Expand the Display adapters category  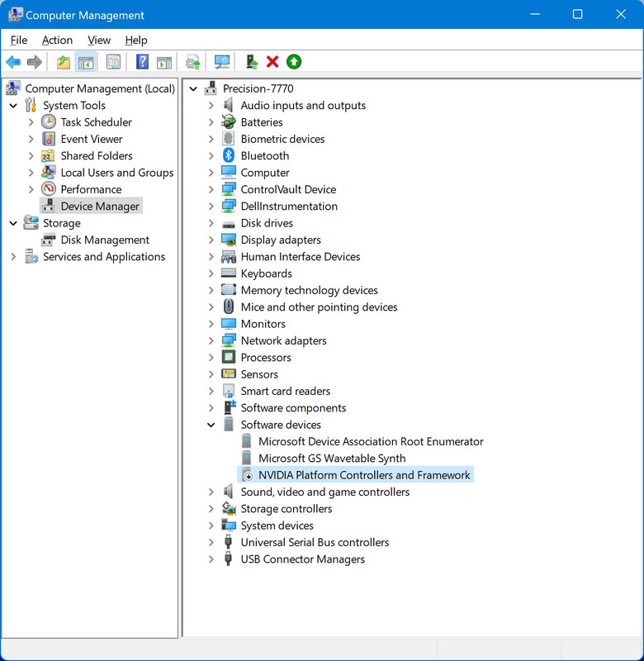coord(211,240)
